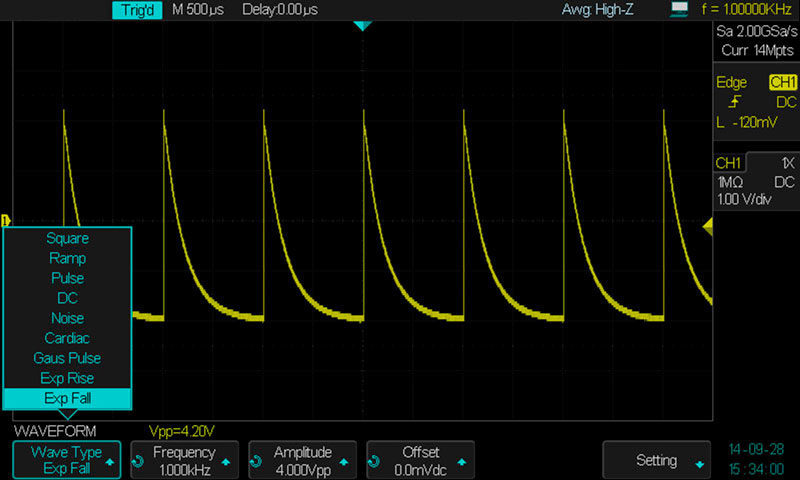Screen dimensions: 800x480
Task: Open the Wave Type softkey menu
Action: pyautogui.click(x=67, y=460)
